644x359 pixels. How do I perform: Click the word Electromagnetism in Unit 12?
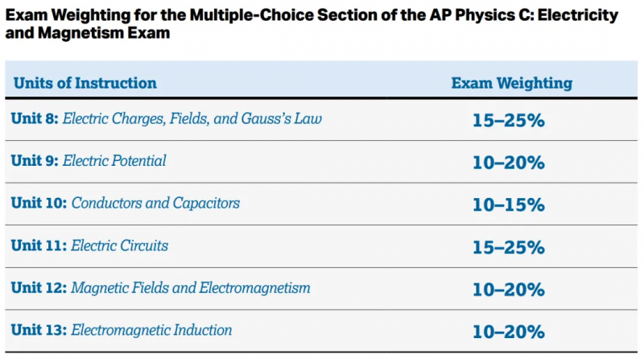(254, 288)
